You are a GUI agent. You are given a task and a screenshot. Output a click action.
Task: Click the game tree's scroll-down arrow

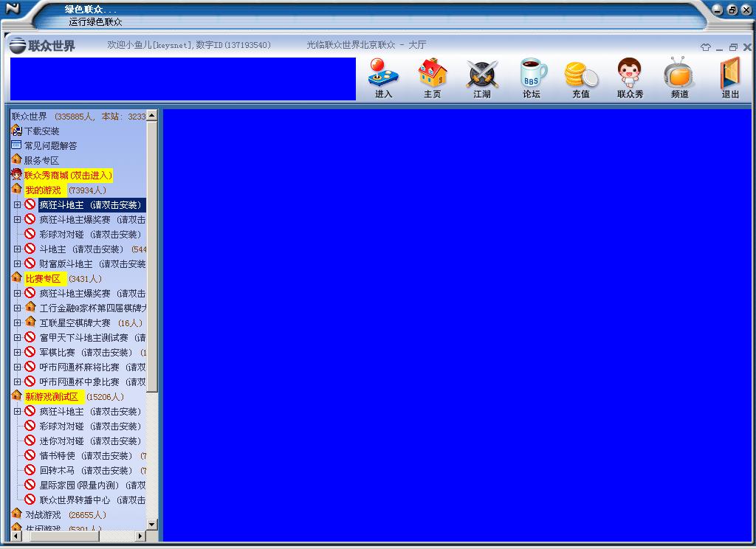(152, 525)
